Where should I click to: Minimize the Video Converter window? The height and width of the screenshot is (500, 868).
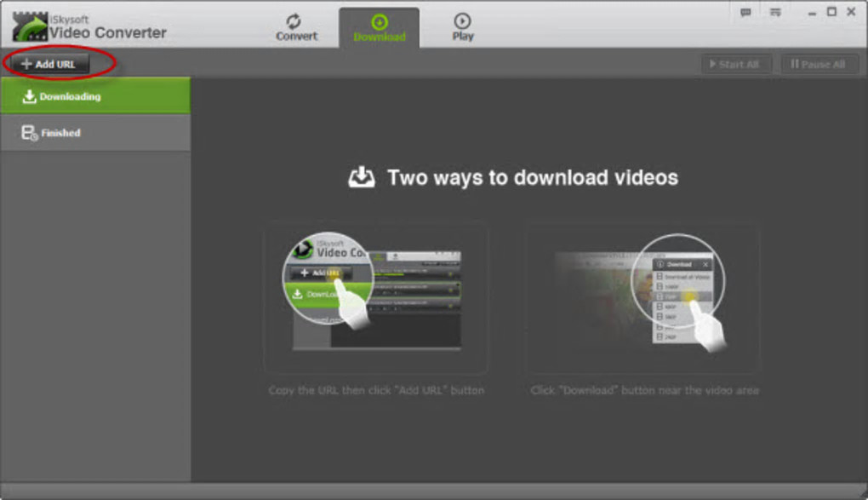(812, 12)
